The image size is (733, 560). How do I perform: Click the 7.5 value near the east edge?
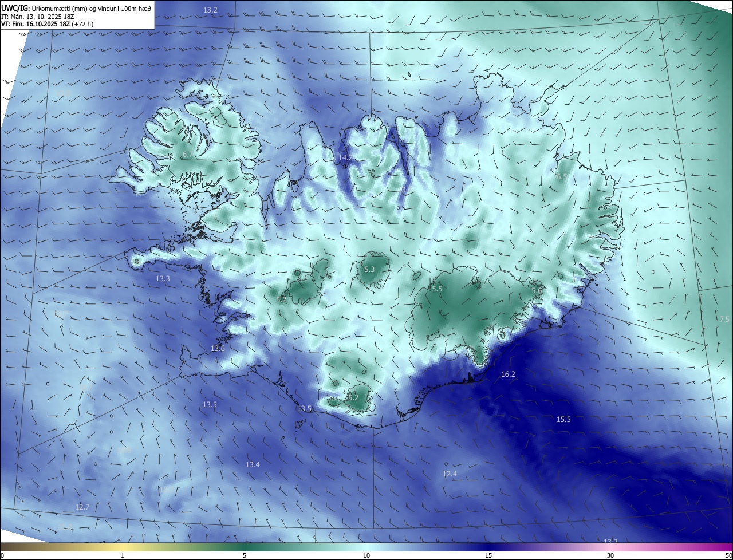(724, 319)
